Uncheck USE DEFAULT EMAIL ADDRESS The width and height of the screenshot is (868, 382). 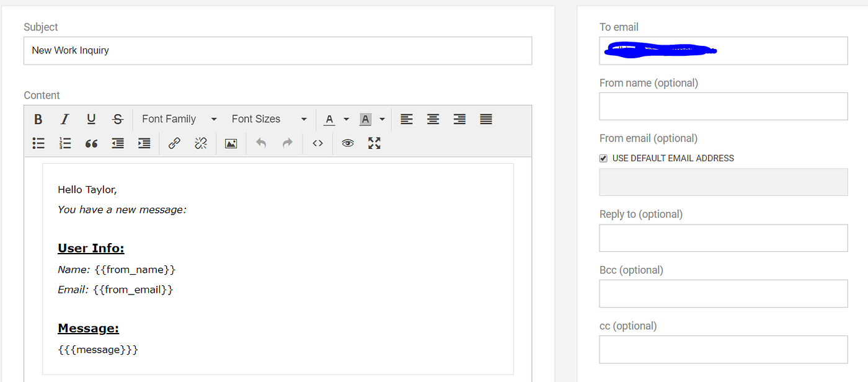click(603, 158)
